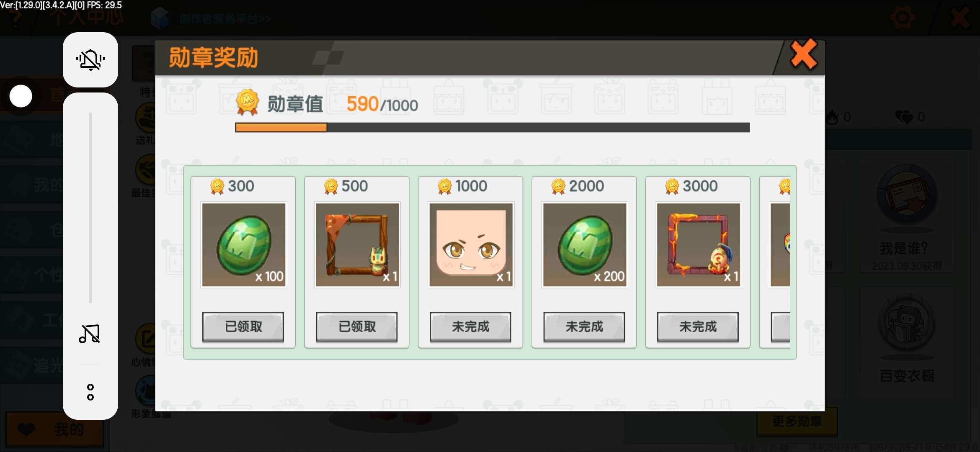
Task: Click the medal icon next to 3000
Action: 672,186
